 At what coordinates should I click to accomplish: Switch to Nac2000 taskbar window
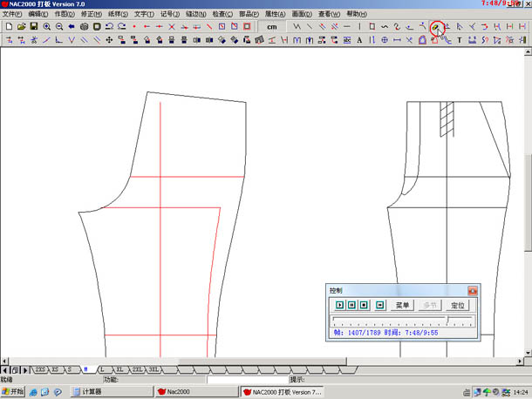(x=197, y=392)
